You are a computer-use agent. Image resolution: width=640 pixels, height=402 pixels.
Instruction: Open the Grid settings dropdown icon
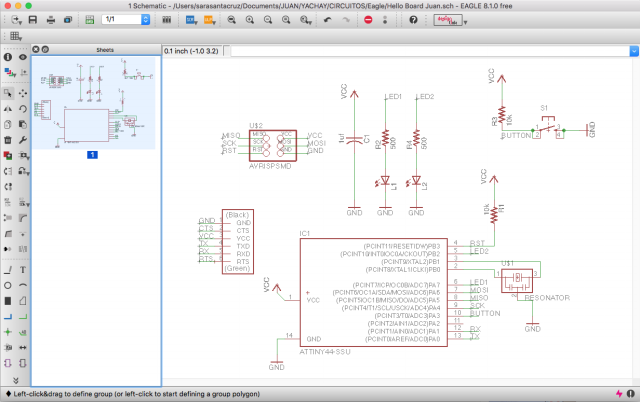[16, 36]
